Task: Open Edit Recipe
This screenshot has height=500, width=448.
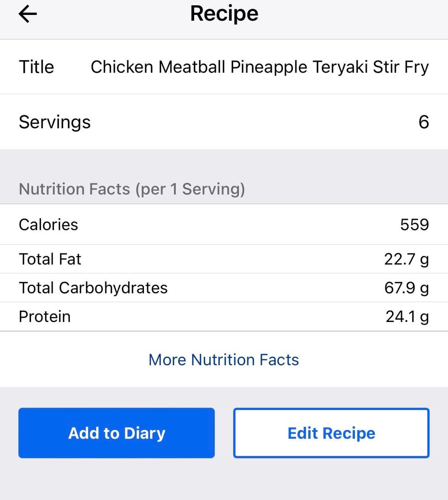Action: (x=331, y=433)
